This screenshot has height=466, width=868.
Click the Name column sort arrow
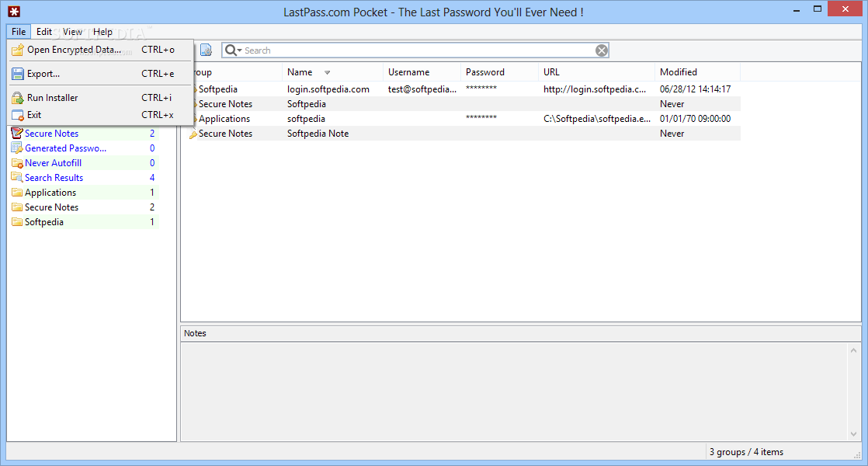click(327, 72)
